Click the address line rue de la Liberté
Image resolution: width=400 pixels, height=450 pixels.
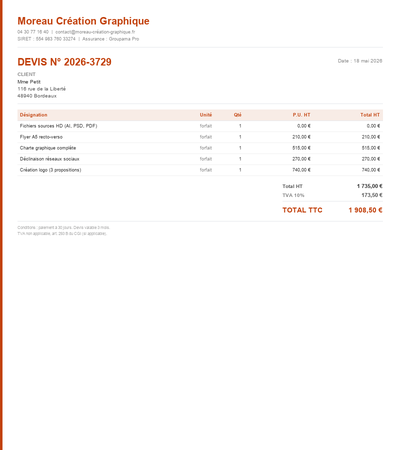42,89
